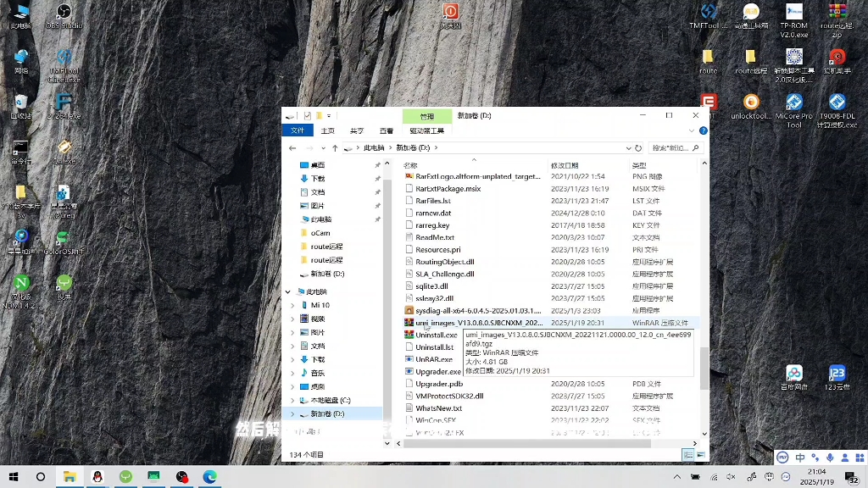Sort files by 类型 column header
This screenshot has height=488, width=868.
point(639,165)
